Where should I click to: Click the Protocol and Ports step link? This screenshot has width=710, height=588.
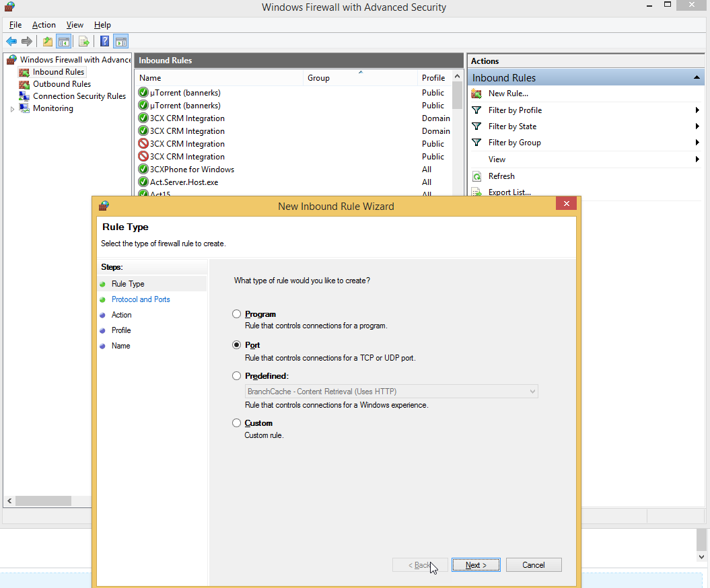point(141,299)
